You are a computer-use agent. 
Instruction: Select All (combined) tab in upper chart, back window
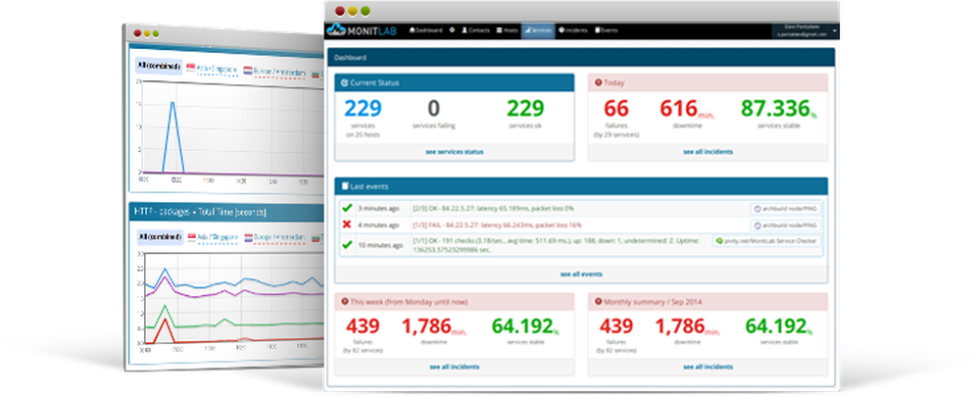[x=158, y=67]
